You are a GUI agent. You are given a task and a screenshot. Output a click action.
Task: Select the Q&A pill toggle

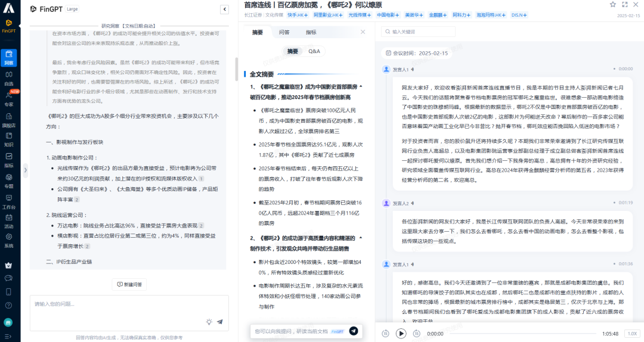point(314,51)
